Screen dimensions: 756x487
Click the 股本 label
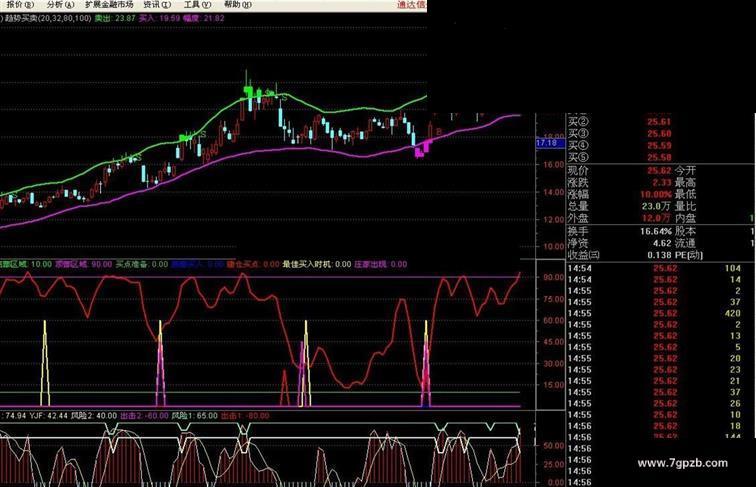point(685,231)
